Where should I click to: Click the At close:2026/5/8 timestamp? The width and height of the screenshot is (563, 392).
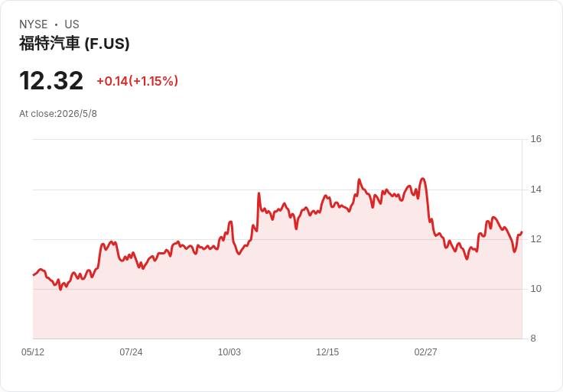(x=58, y=114)
